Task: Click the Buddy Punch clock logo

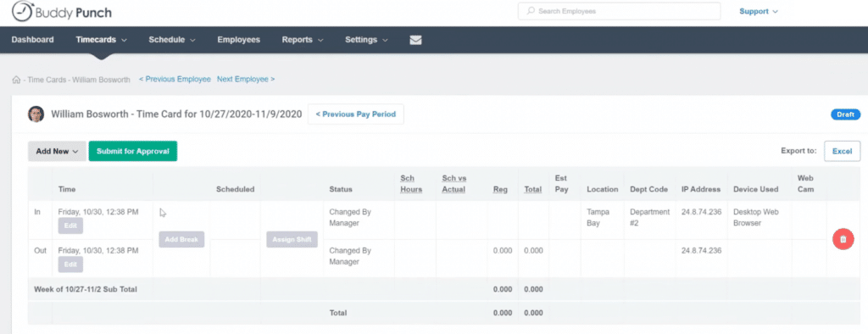Action: (x=22, y=11)
